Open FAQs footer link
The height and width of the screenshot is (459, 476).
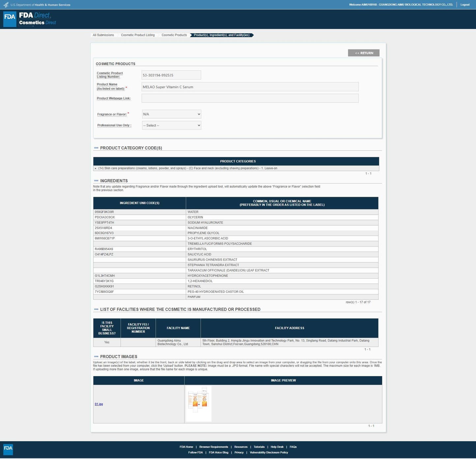[293, 447]
